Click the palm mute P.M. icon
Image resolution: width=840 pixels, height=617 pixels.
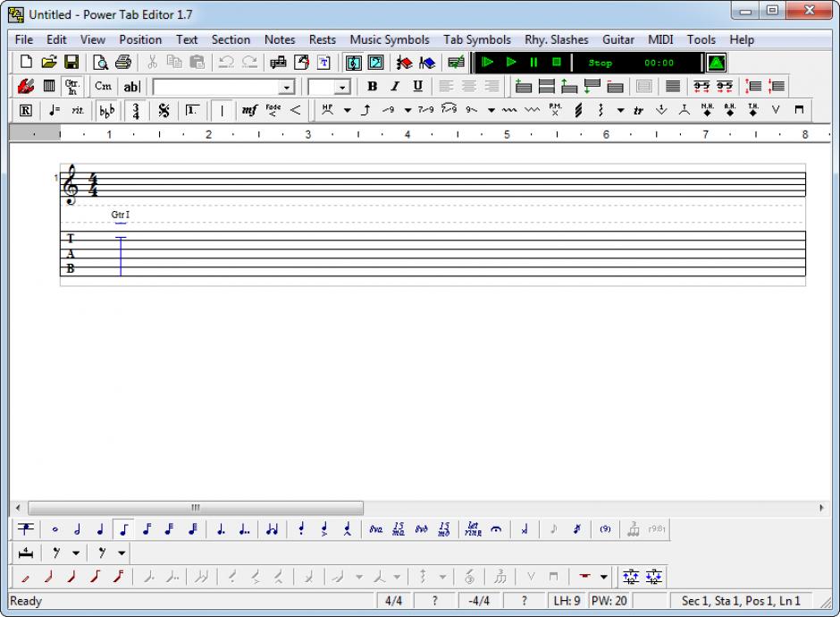pyautogui.click(x=555, y=111)
